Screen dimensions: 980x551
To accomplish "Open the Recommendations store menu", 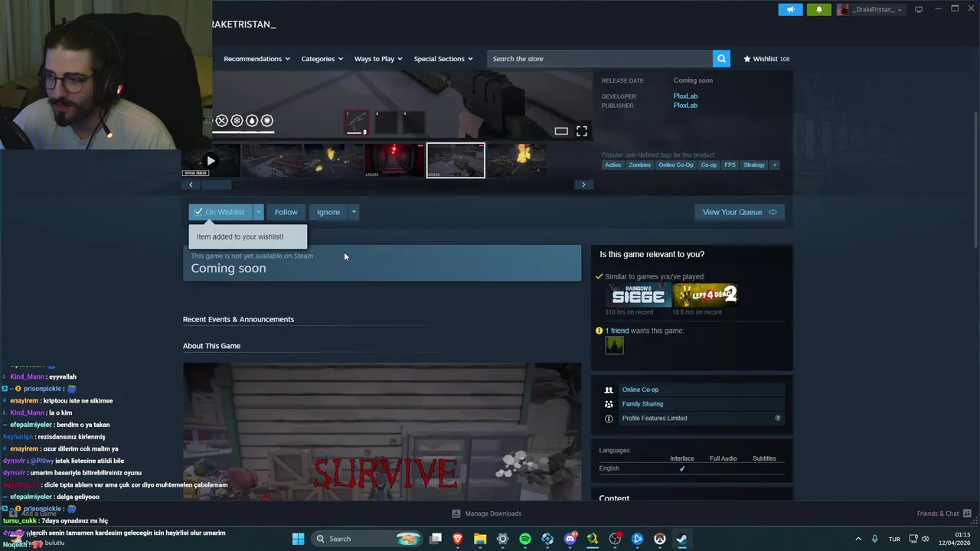I will (x=256, y=59).
